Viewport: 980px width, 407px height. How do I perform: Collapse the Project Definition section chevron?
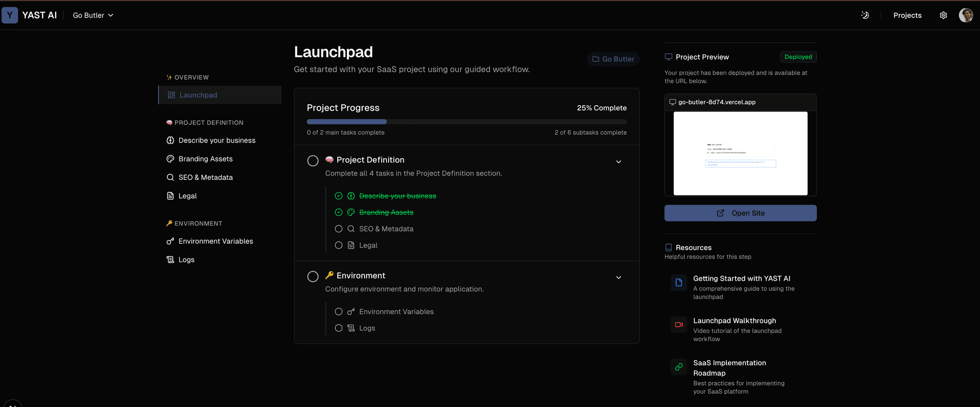(619, 162)
